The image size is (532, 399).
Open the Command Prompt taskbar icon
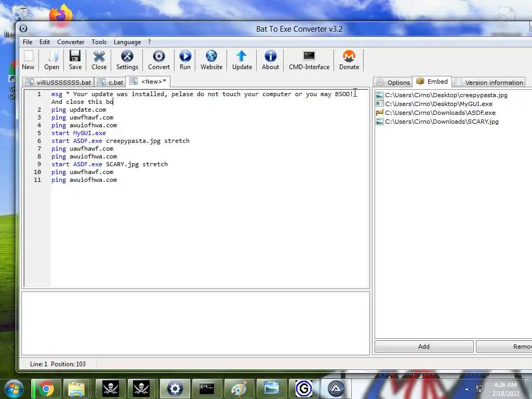tap(207, 388)
